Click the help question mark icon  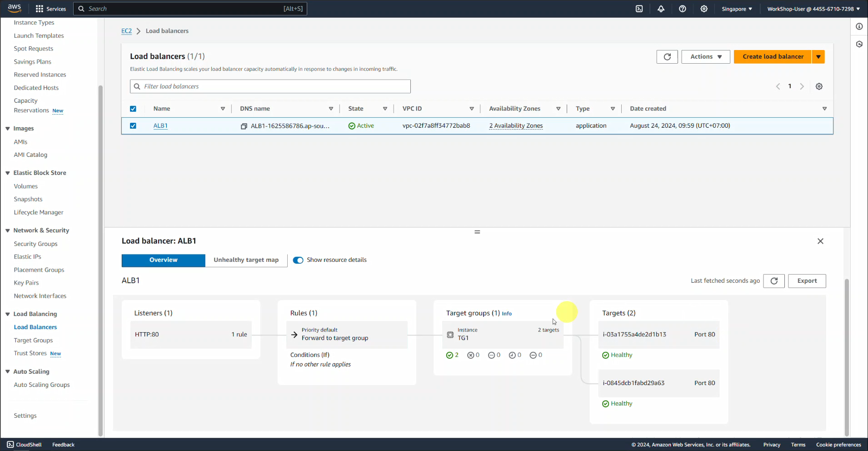pos(682,9)
